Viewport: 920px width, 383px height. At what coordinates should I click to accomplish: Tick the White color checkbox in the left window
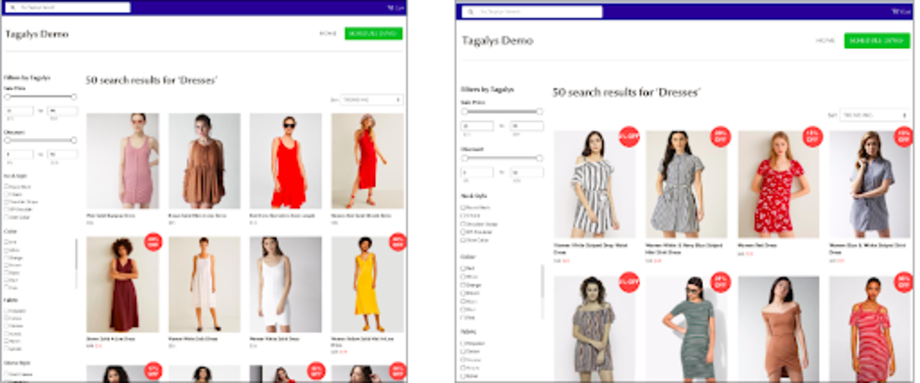click(x=6, y=250)
